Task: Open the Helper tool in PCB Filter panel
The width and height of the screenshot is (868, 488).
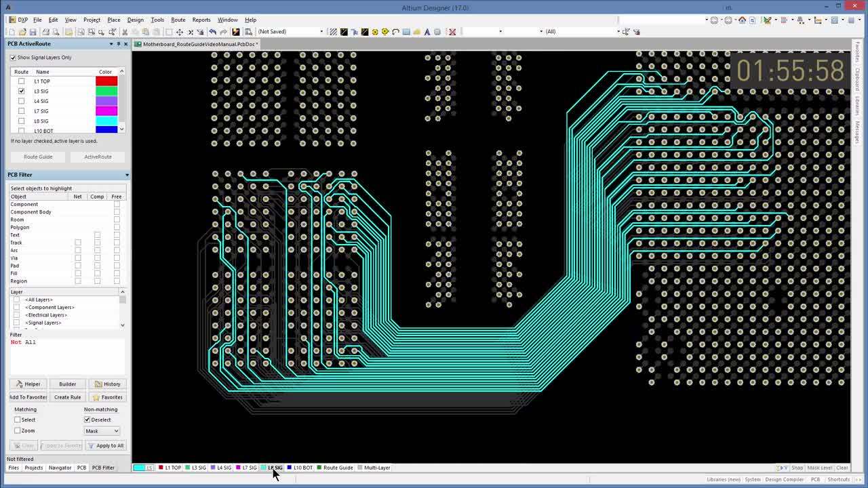Action: pyautogui.click(x=28, y=384)
